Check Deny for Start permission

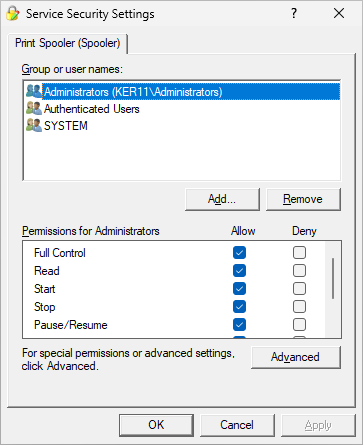(299, 289)
